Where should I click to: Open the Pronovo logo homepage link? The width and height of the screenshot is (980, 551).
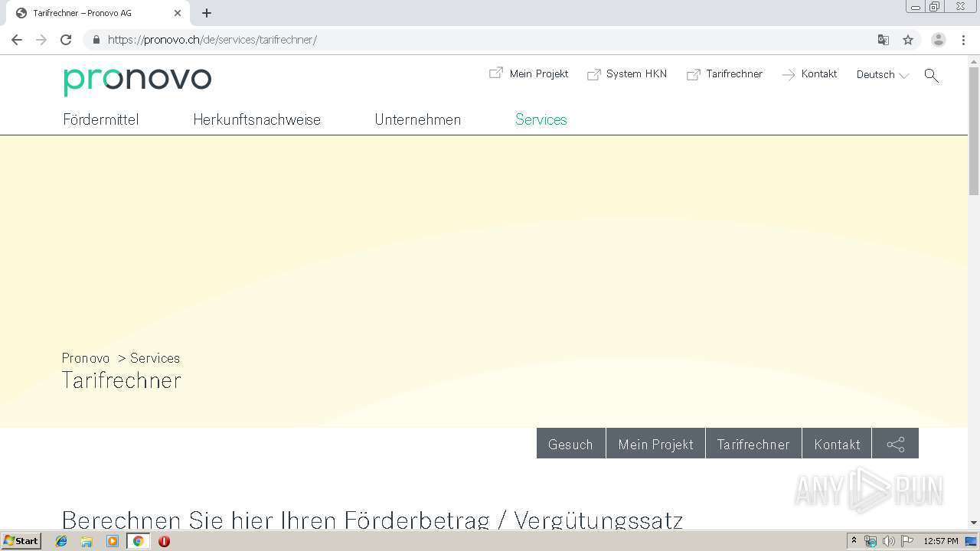tap(137, 80)
